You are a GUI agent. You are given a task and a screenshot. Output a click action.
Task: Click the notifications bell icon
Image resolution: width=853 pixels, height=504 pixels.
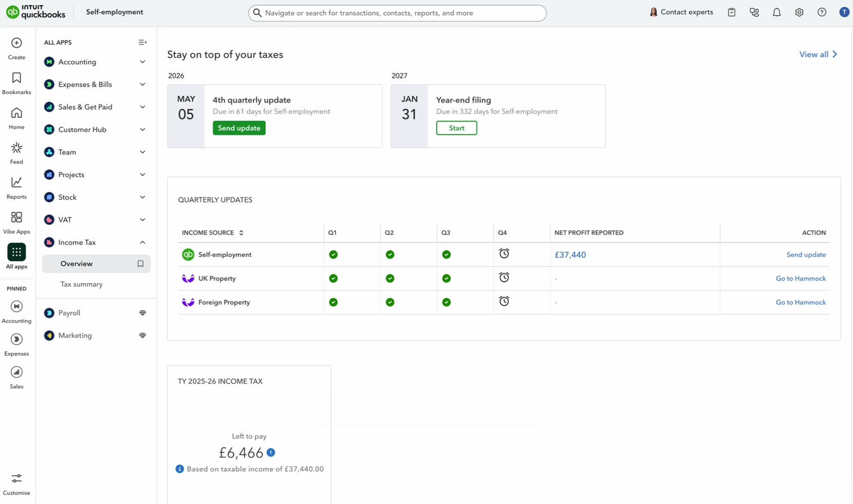777,12
